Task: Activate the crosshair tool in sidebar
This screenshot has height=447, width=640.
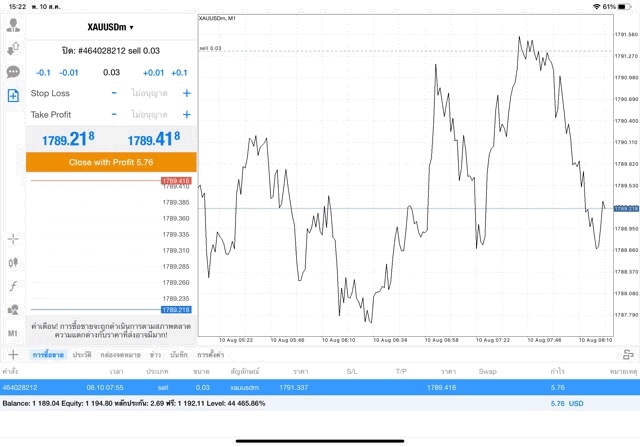Action: click(x=13, y=239)
